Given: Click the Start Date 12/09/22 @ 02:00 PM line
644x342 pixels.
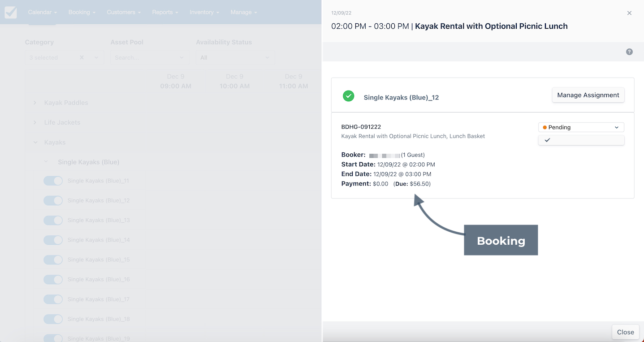Looking at the screenshot, I should (x=388, y=165).
